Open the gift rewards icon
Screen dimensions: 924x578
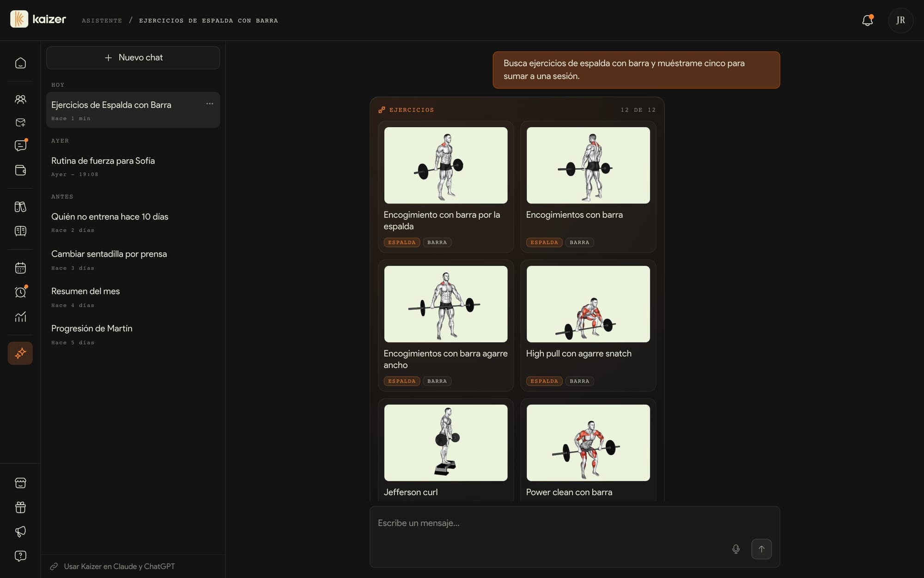20,507
